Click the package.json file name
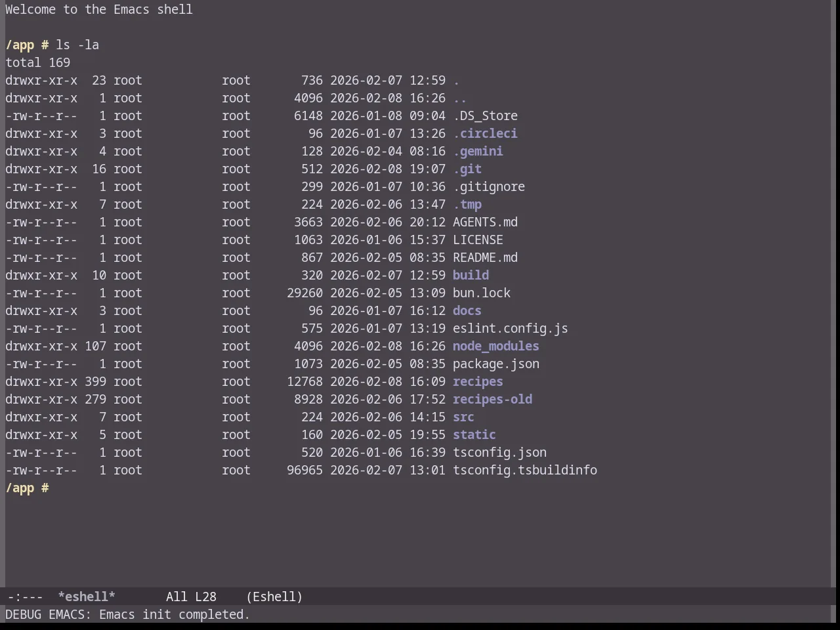Image resolution: width=840 pixels, height=630 pixels. tap(496, 364)
